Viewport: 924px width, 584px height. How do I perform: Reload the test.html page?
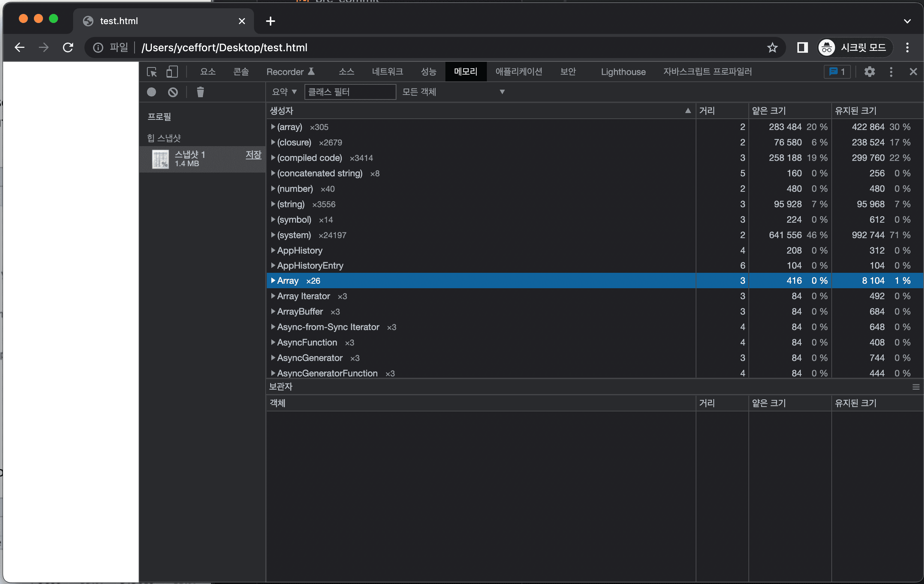[68, 47]
